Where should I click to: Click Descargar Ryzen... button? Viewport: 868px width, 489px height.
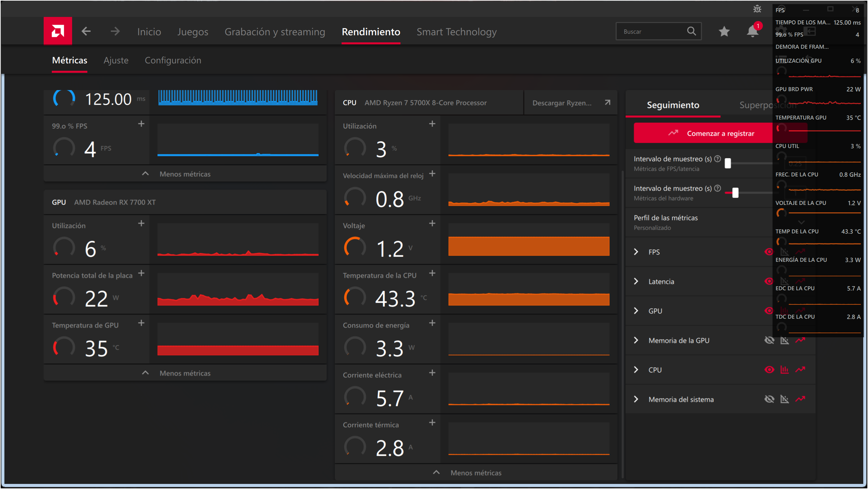coord(571,103)
